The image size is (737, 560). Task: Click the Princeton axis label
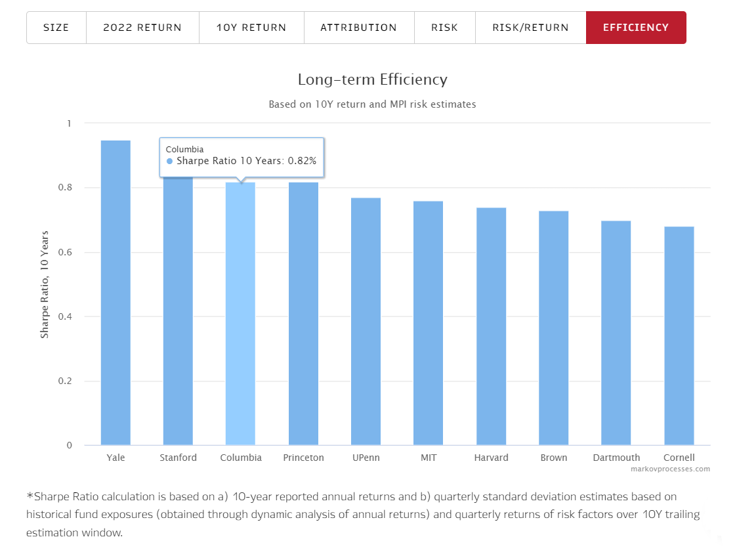(304, 458)
